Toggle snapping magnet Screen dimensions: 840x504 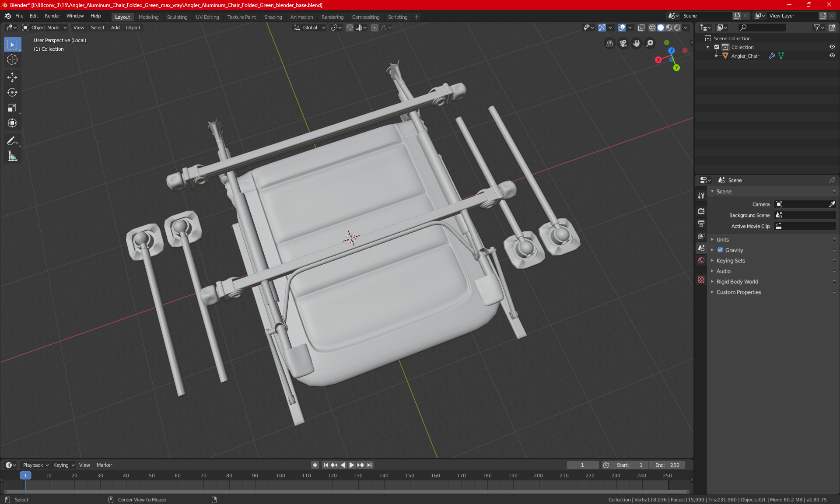(x=349, y=28)
